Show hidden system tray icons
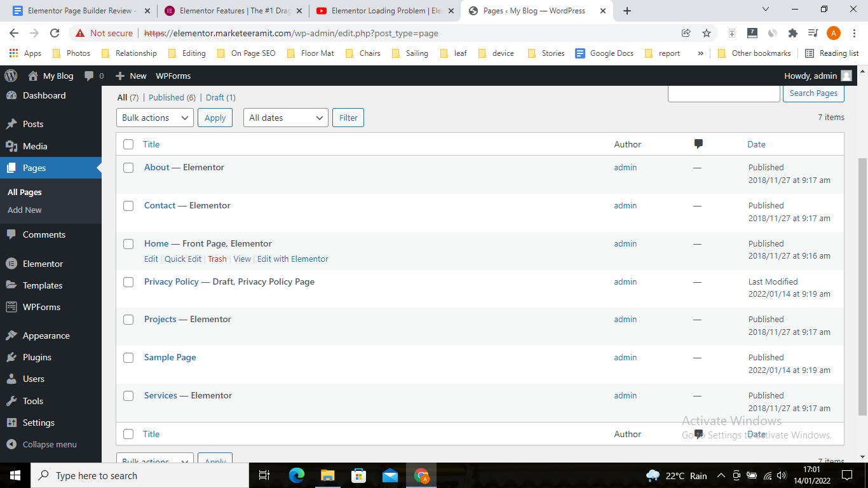The image size is (868, 488). click(721, 475)
